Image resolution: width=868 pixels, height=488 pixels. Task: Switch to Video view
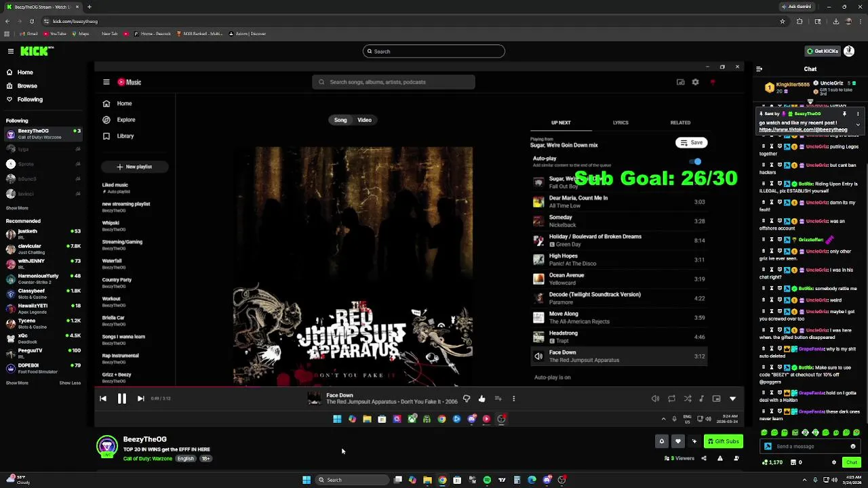364,120
